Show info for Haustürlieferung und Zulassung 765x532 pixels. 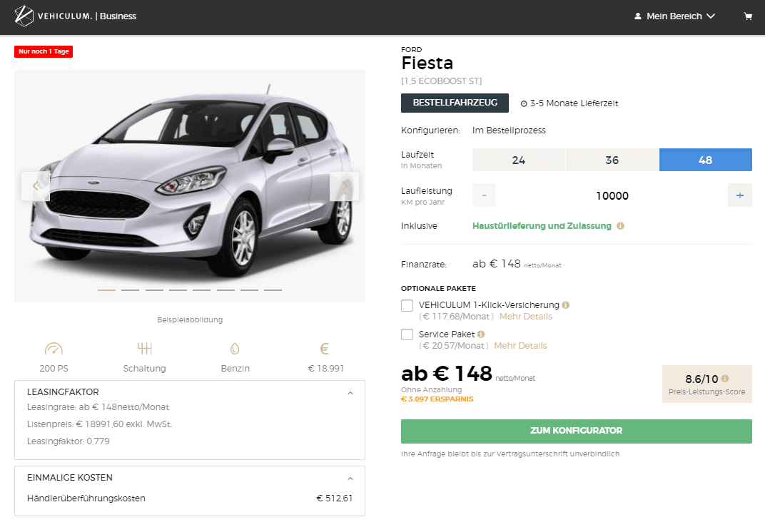[621, 226]
